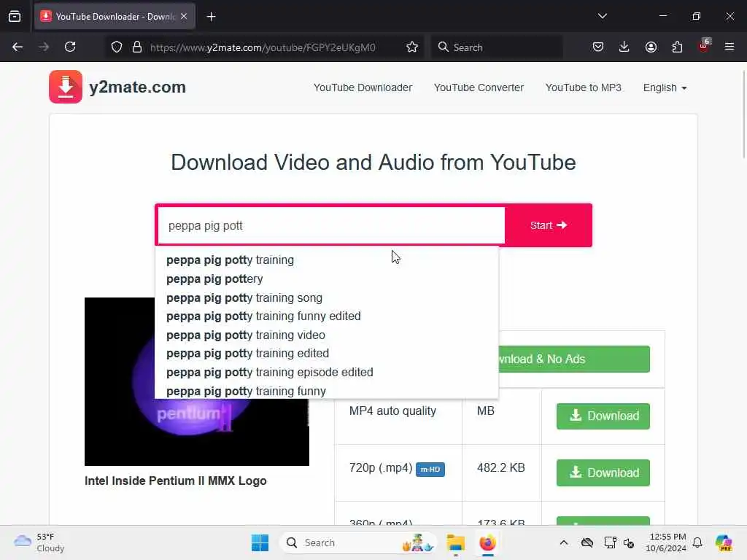Open a new tab with the plus button
Viewport: 747px width, 560px height.
tap(211, 17)
